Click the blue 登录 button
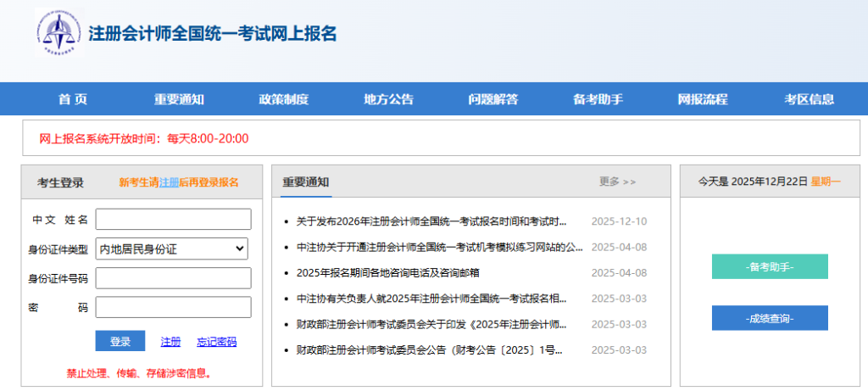This screenshot has width=868, height=391. click(x=120, y=341)
